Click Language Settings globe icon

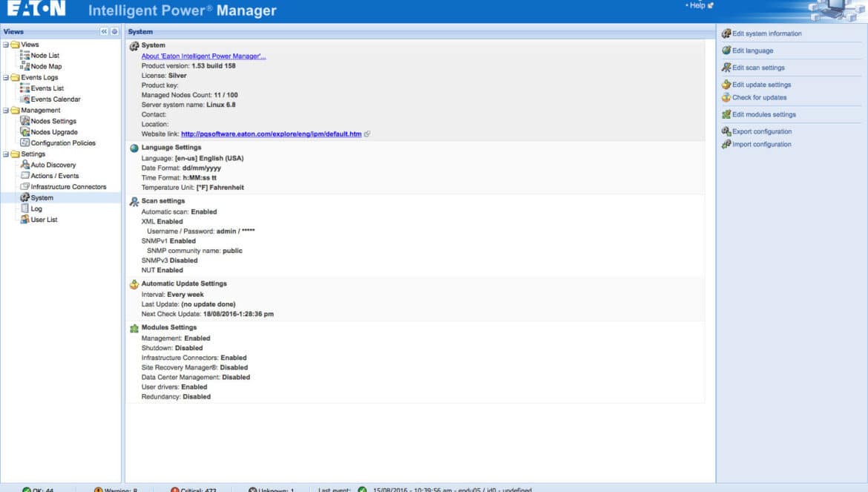click(x=134, y=148)
